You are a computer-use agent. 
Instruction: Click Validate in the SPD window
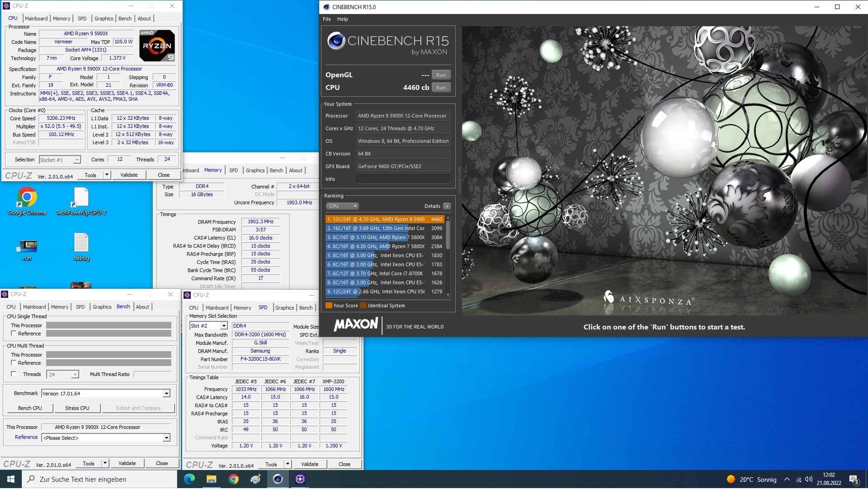click(310, 465)
